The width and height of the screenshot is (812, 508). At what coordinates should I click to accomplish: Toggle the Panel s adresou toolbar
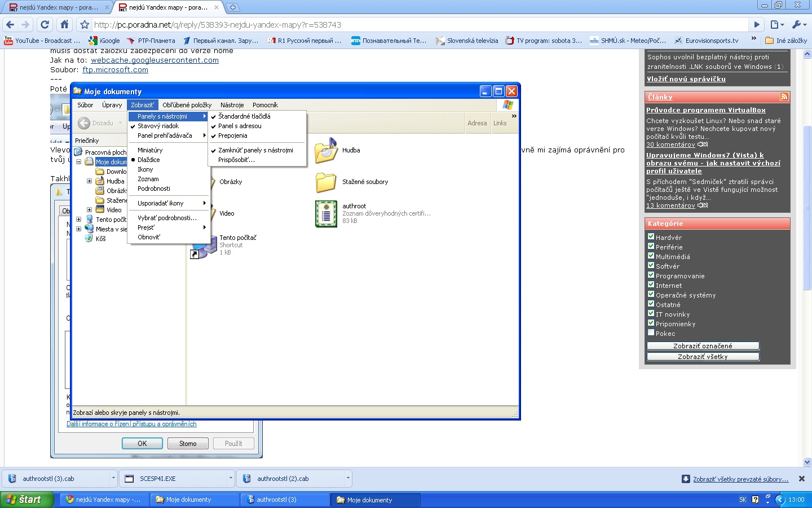tap(240, 126)
